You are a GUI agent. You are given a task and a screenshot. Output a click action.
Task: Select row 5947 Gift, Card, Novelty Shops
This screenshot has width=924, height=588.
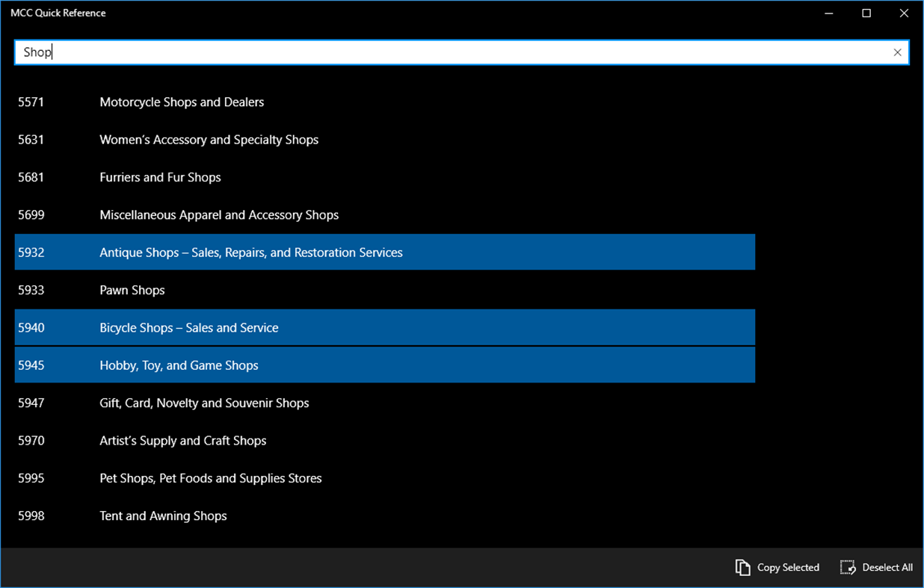tap(299, 403)
